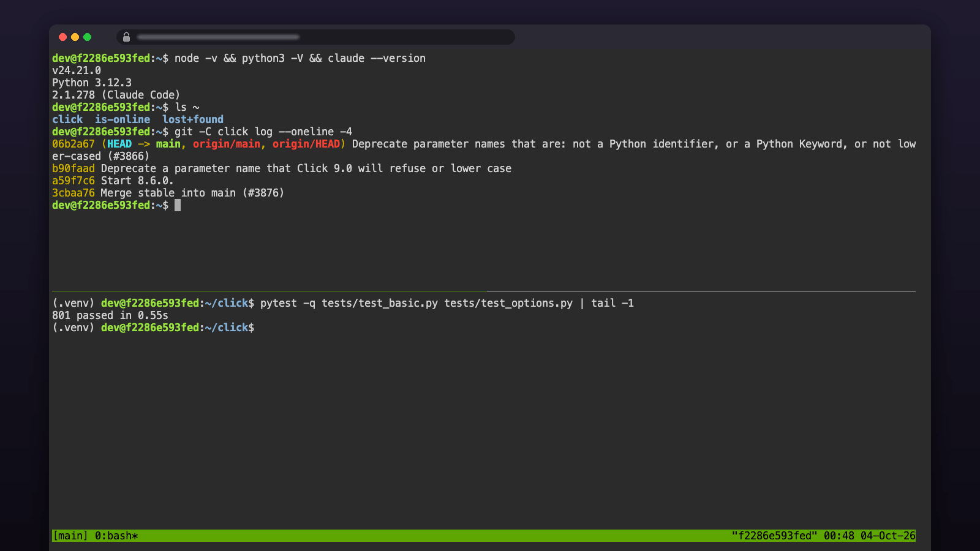Image resolution: width=980 pixels, height=551 pixels.
Task: Click the "2.1.278 (Claude Code)" version line
Action: [116, 95]
